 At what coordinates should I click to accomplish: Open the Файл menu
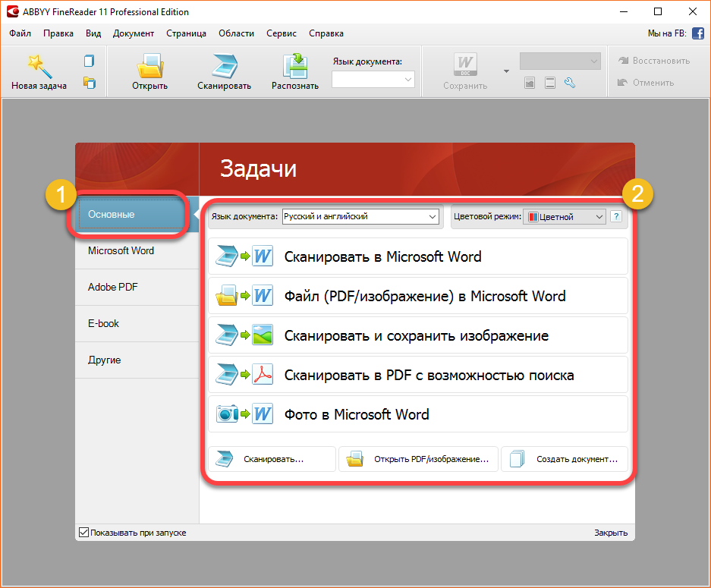coord(20,33)
